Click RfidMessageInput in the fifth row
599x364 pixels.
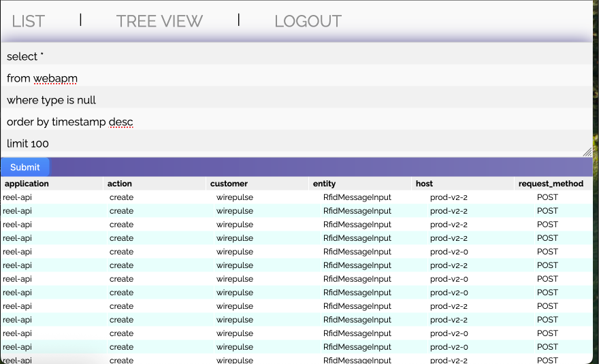point(357,252)
